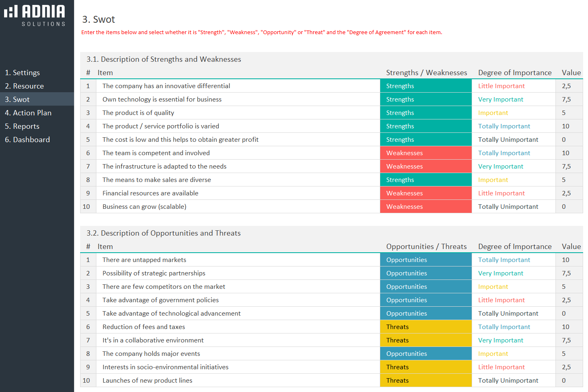The image size is (588, 392).
Task: Open Strengths dropdown for innovative differential item
Action: (425, 86)
